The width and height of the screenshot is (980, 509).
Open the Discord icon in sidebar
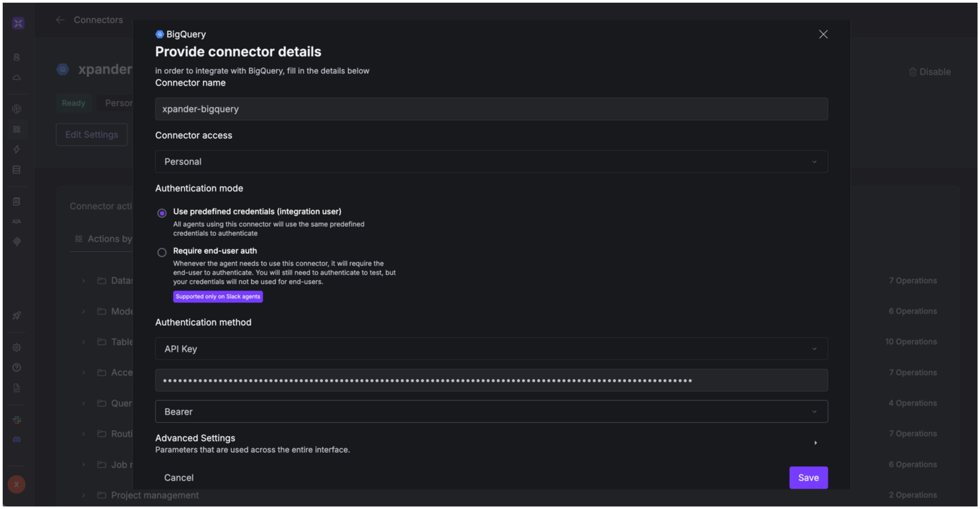[17, 440]
